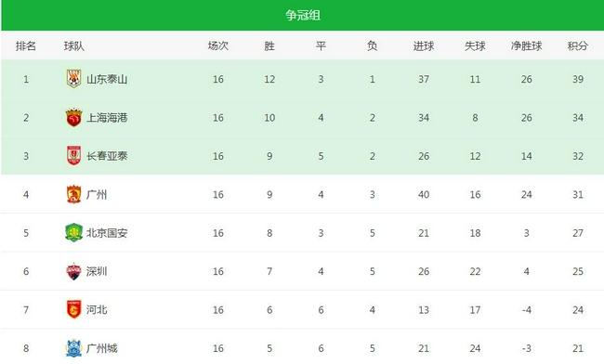The width and height of the screenshot is (604, 364).
Task: Open the 山东泰山 team name link
Action: pyautogui.click(x=107, y=79)
